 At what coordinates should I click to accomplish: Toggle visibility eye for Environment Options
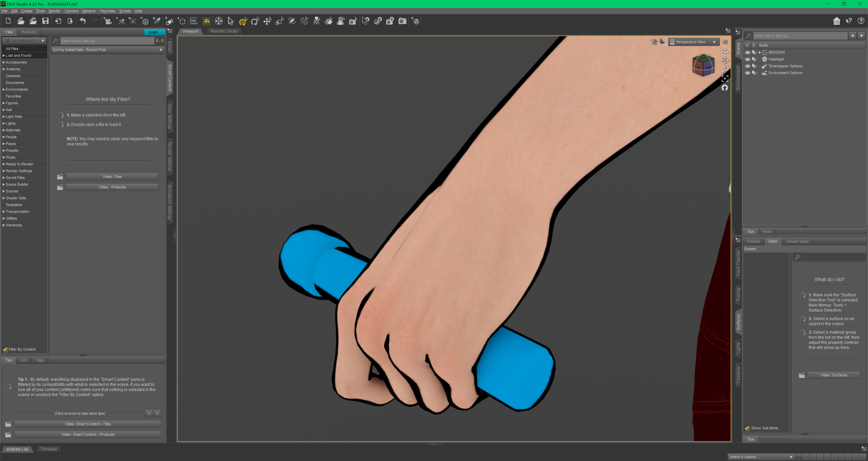tap(747, 73)
